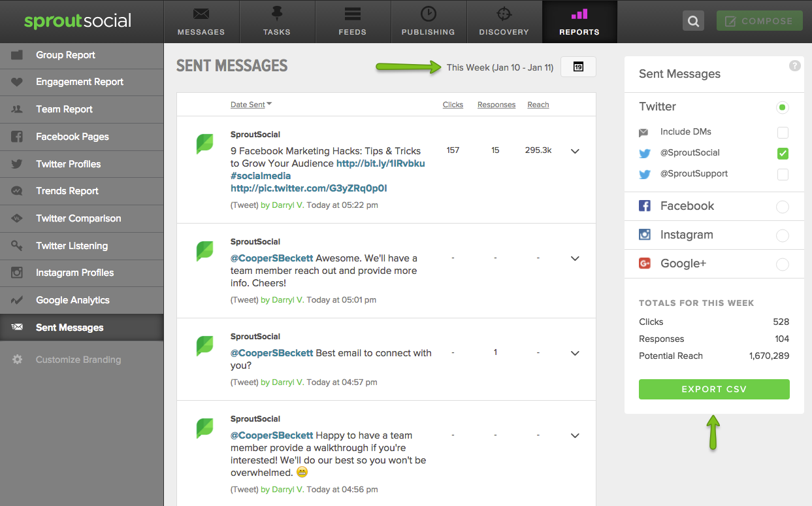Click the Facebook Pages sidebar icon

pyautogui.click(x=17, y=137)
